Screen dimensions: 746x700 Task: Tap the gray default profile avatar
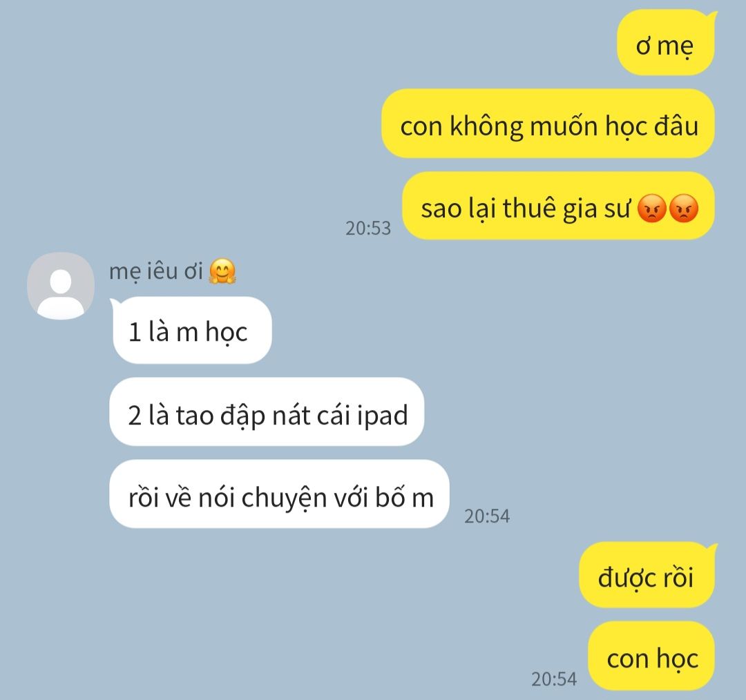pyautogui.click(x=61, y=286)
